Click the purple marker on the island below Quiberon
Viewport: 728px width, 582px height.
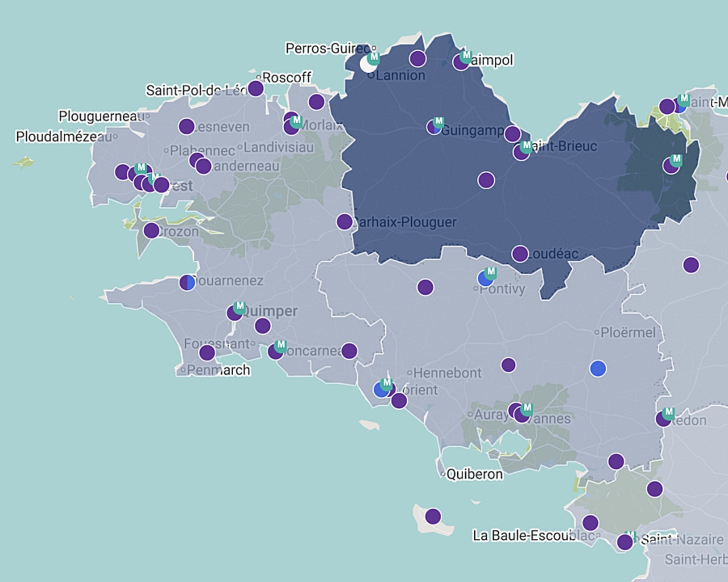point(433,516)
